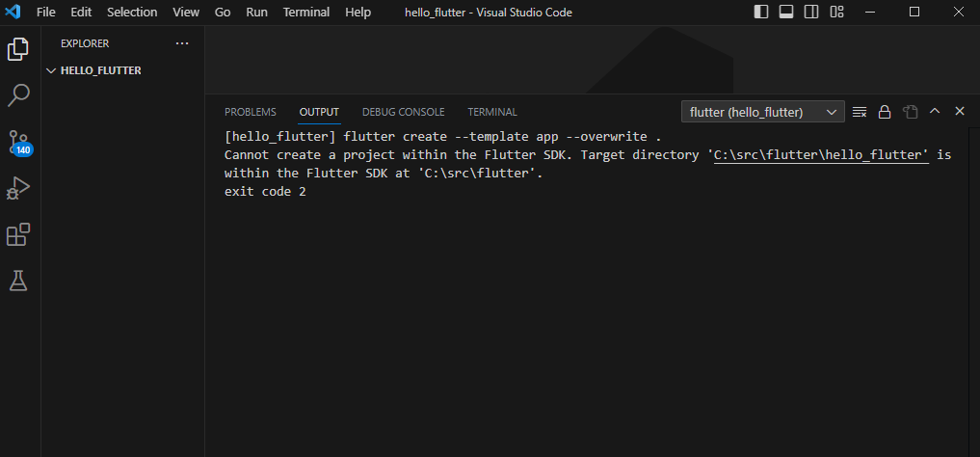Toggle primary sidebar layout button
Viewport: 980px width, 457px height.
click(761, 12)
